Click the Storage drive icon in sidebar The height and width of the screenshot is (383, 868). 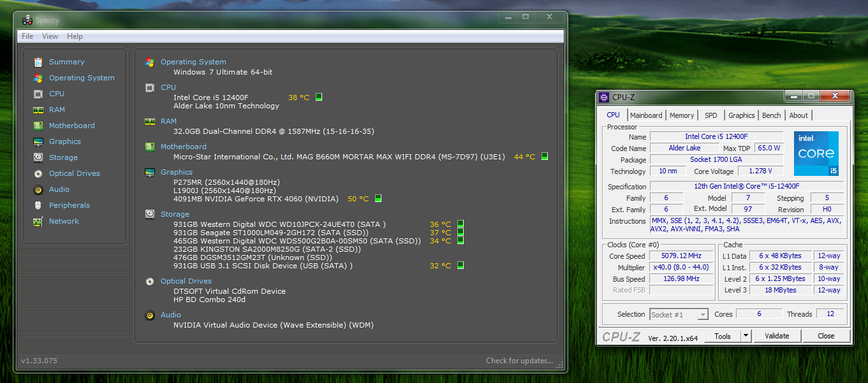[x=38, y=157]
